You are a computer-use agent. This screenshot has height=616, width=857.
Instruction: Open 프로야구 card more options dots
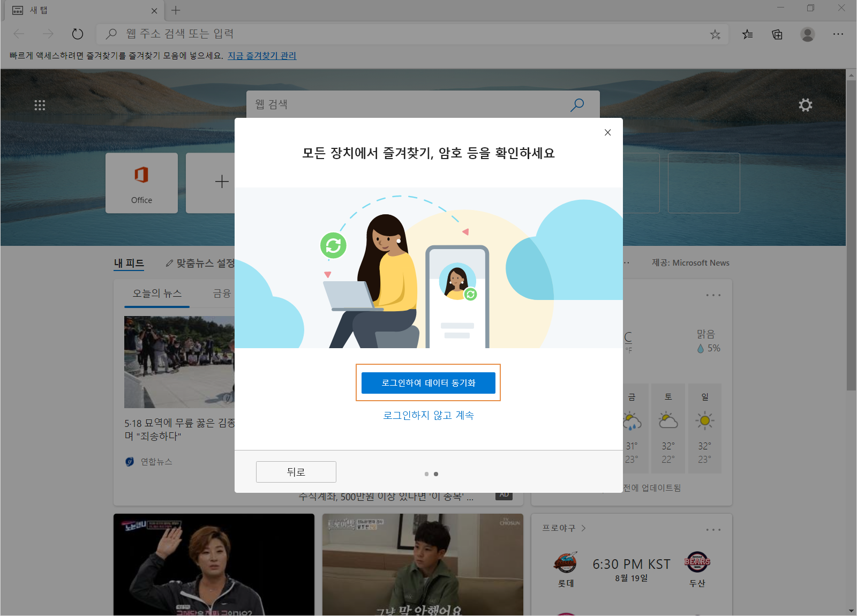pyautogui.click(x=713, y=530)
